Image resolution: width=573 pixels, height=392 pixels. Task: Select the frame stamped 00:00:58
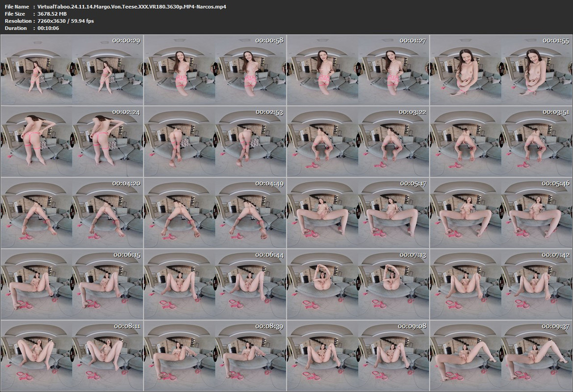(215, 70)
